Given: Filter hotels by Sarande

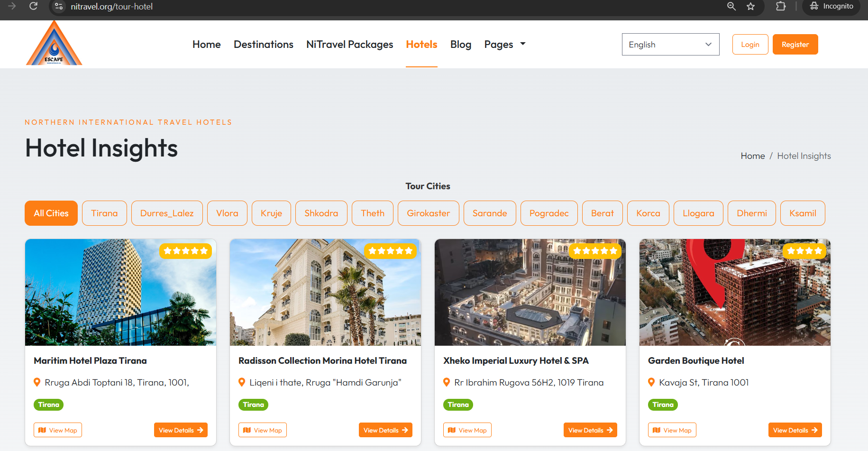Looking at the screenshot, I should [490, 213].
